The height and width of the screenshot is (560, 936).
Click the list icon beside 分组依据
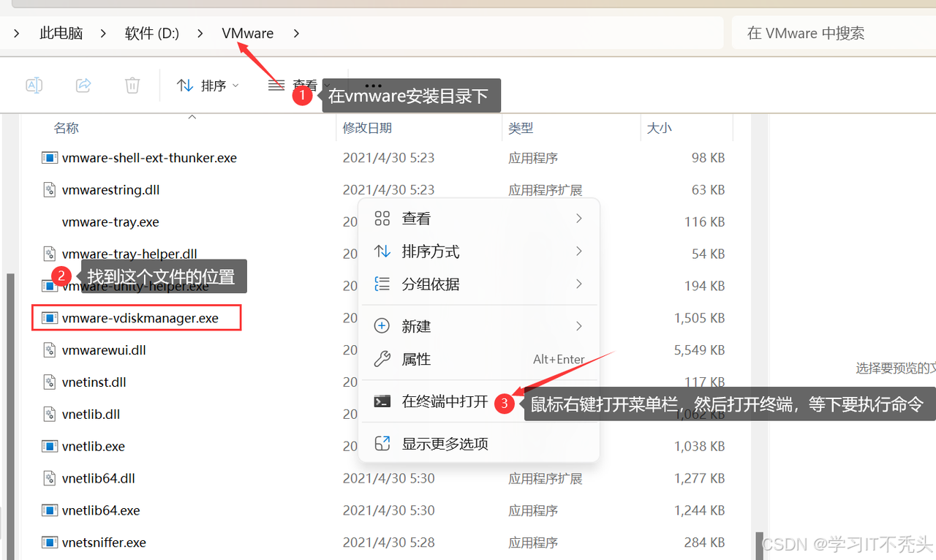coord(382,284)
